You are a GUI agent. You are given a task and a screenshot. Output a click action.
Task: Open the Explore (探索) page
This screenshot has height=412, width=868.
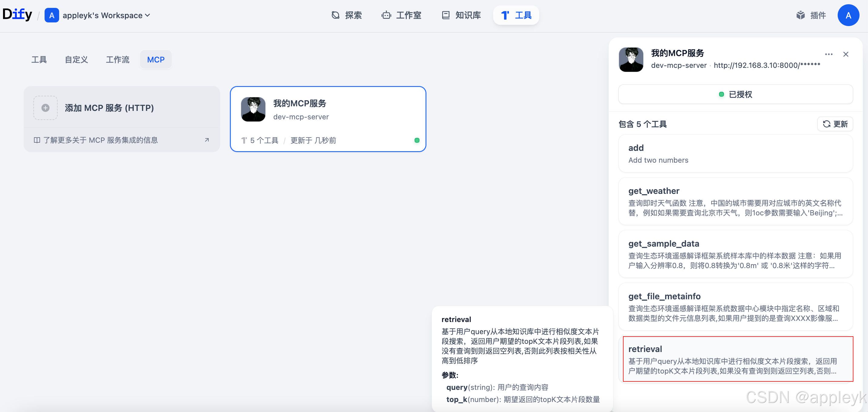pos(346,15)
